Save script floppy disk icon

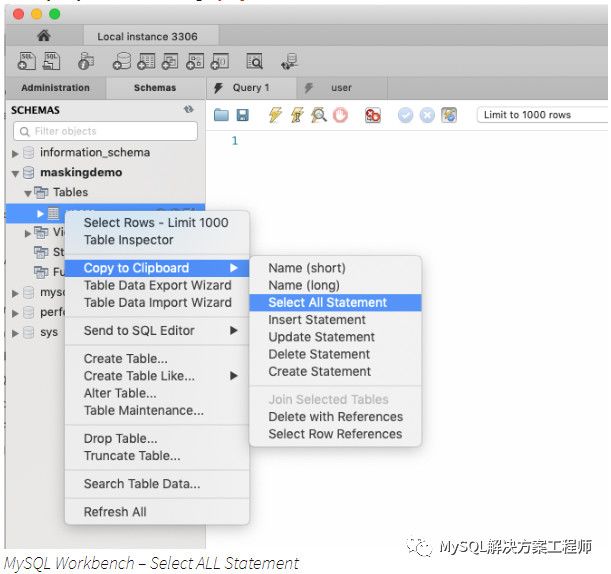pyautogui.click(x=242, y=115)
